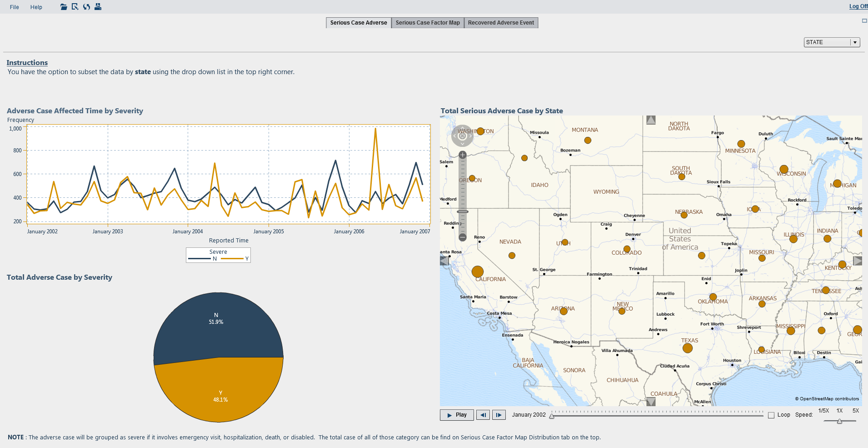Click the Log Off link
This screenshot has height=448, width=868.
(x=858, y=6)
